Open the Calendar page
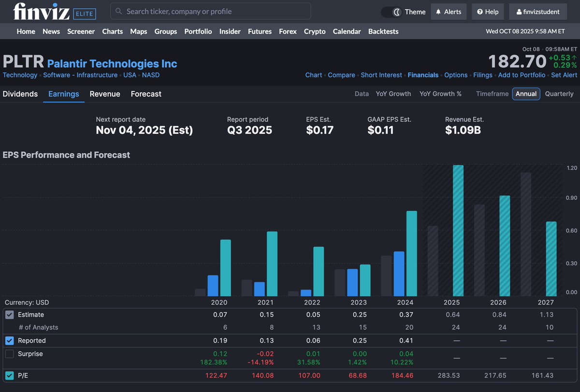Image resolution: width=580 pixels, height=392 pixels. click(347, 31)
